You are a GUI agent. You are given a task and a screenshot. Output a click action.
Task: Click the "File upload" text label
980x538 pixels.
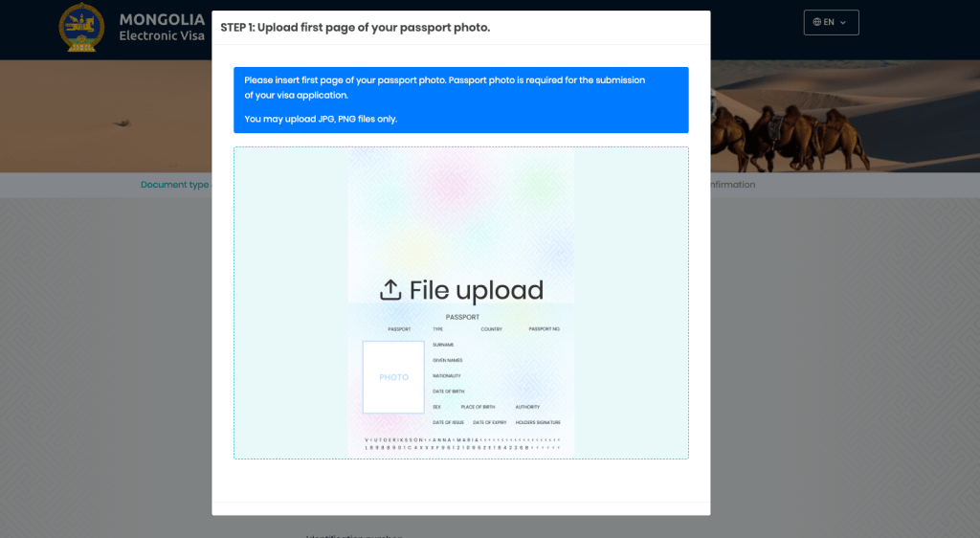[476, 290]
